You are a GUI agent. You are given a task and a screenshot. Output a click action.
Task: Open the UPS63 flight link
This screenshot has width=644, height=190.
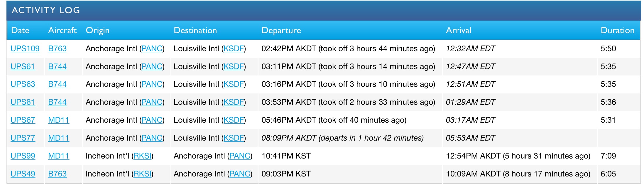click(x=23, y=84)
